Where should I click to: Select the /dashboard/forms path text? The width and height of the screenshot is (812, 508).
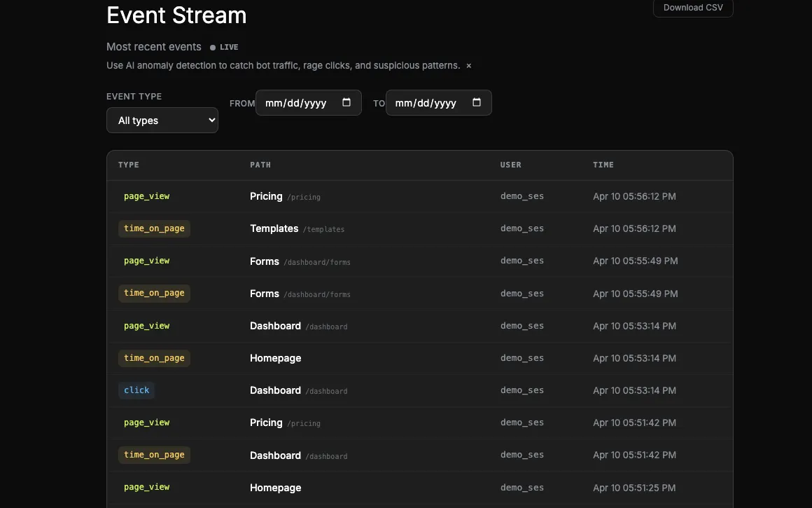[x=317, y=262]
